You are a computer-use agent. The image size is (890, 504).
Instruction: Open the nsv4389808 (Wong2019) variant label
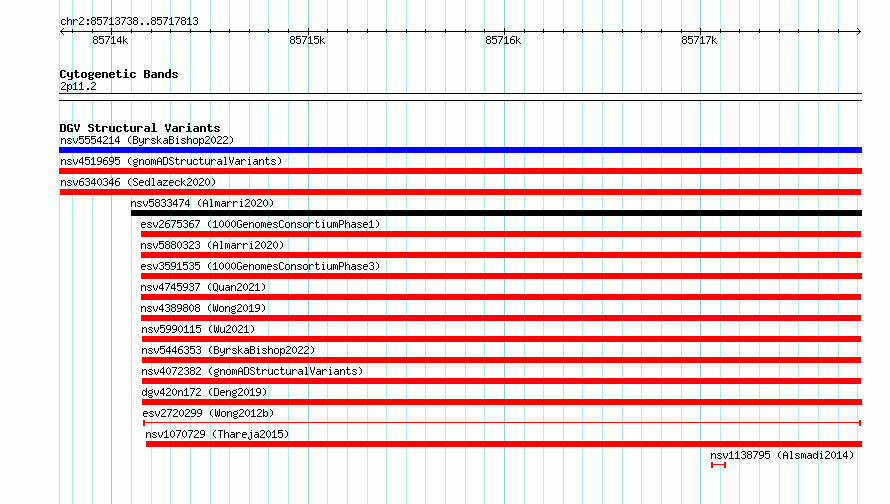203,308
